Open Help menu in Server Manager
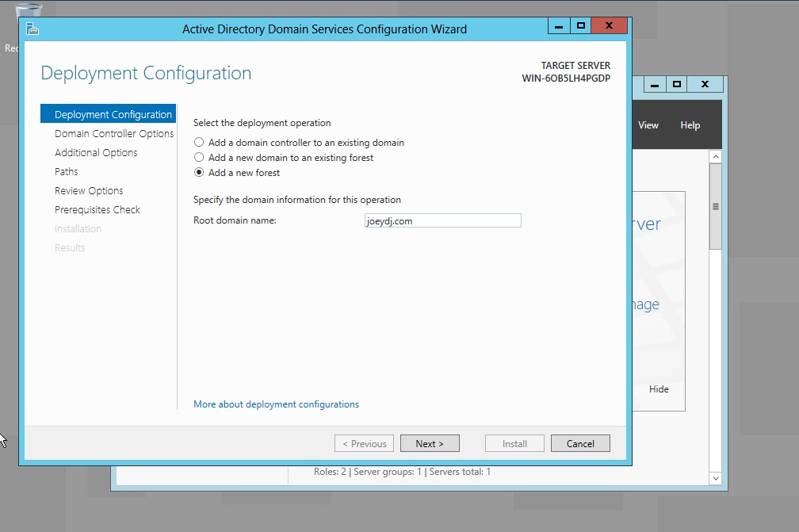799x532 pixels. pyautogui.click(x=690, y=124)
